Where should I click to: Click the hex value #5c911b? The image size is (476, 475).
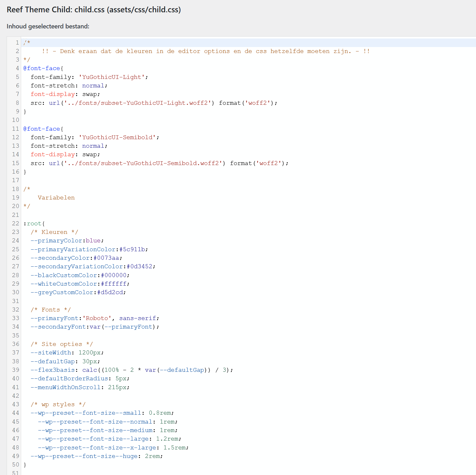[x=132, y=249]
